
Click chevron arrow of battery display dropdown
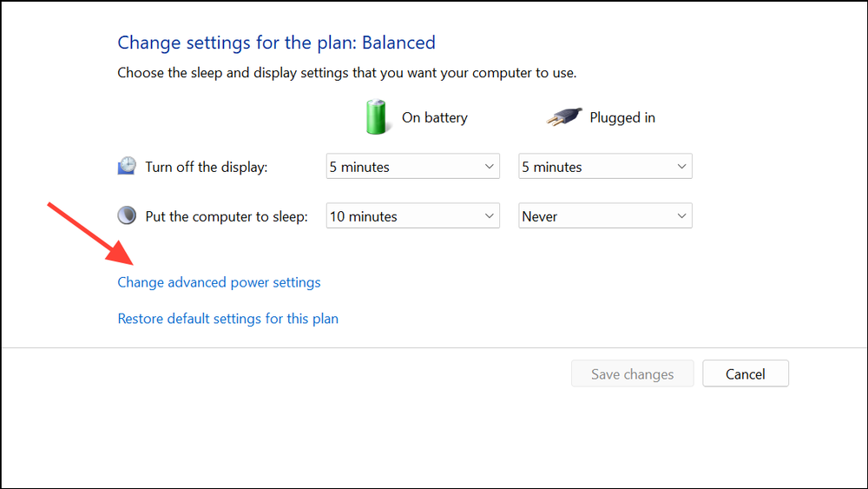coord(490,166)
